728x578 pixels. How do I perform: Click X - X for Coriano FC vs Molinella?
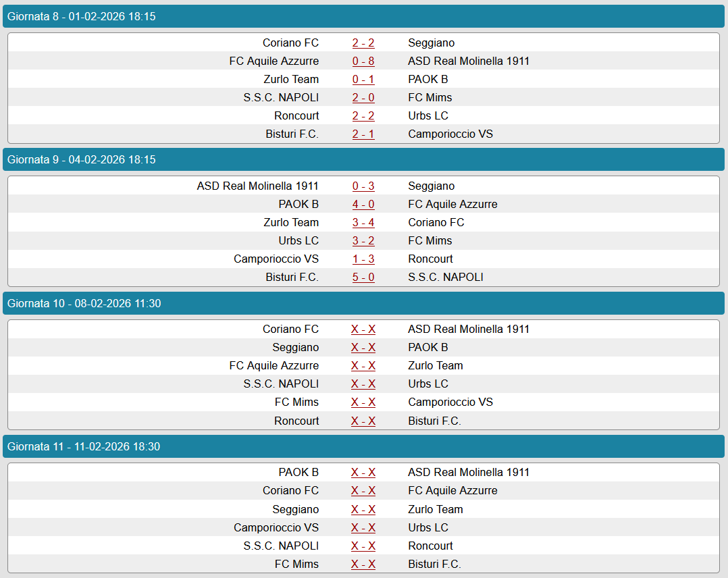363,330
